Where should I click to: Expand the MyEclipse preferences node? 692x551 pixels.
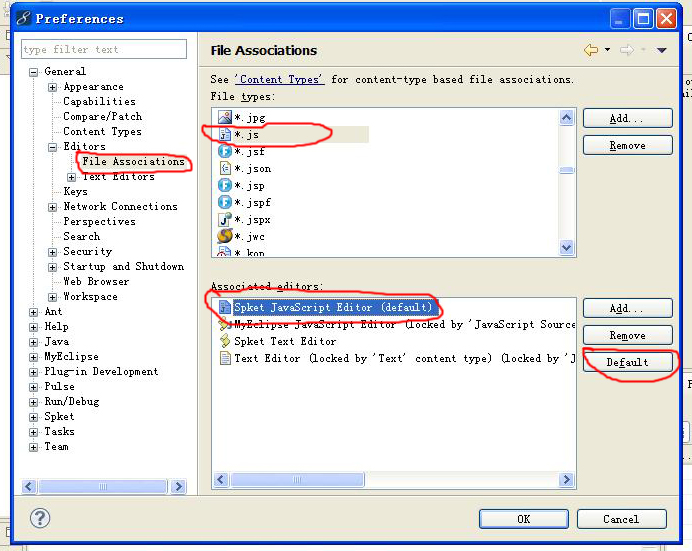(x=34, y=357)
